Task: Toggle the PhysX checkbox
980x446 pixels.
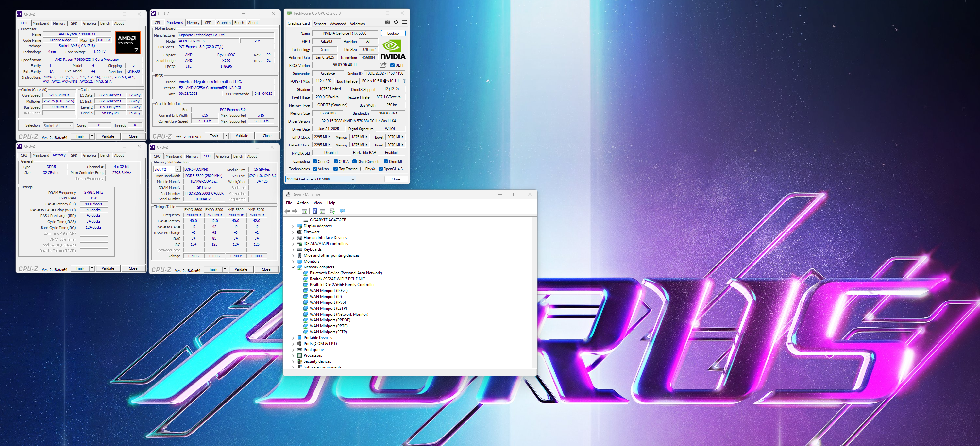Action: pos(362,169)
